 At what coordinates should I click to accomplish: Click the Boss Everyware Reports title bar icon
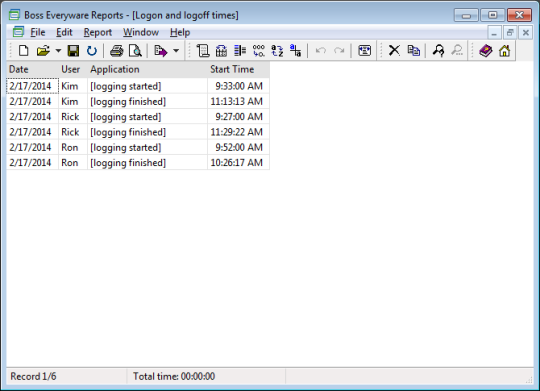click(x=14, y=15)
